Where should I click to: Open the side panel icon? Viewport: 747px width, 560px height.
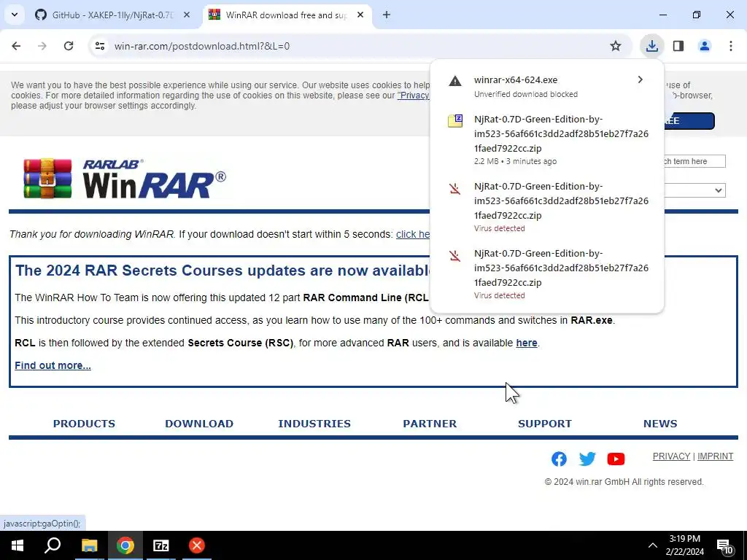pos(678,46)
